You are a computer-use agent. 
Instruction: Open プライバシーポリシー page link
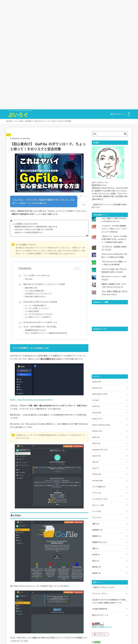tap(110, 594)
